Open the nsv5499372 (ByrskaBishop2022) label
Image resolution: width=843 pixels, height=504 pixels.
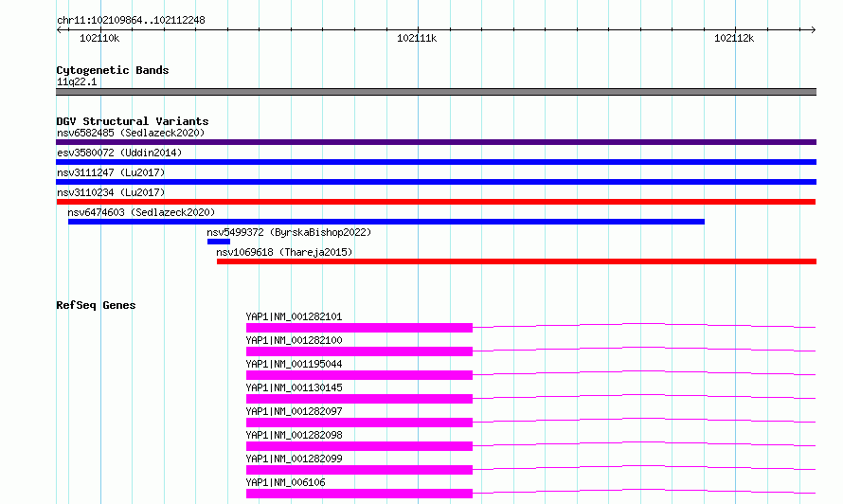(289, 232)
